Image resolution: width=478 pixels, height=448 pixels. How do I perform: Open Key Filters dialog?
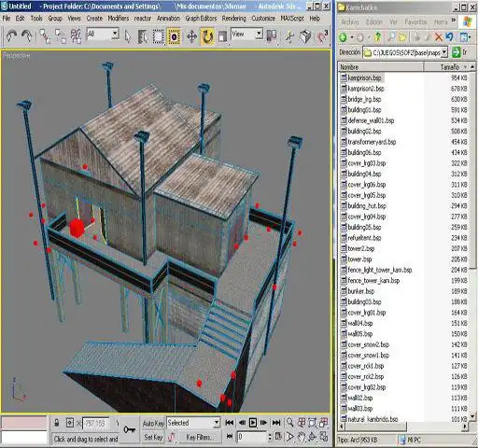point(199,437)
